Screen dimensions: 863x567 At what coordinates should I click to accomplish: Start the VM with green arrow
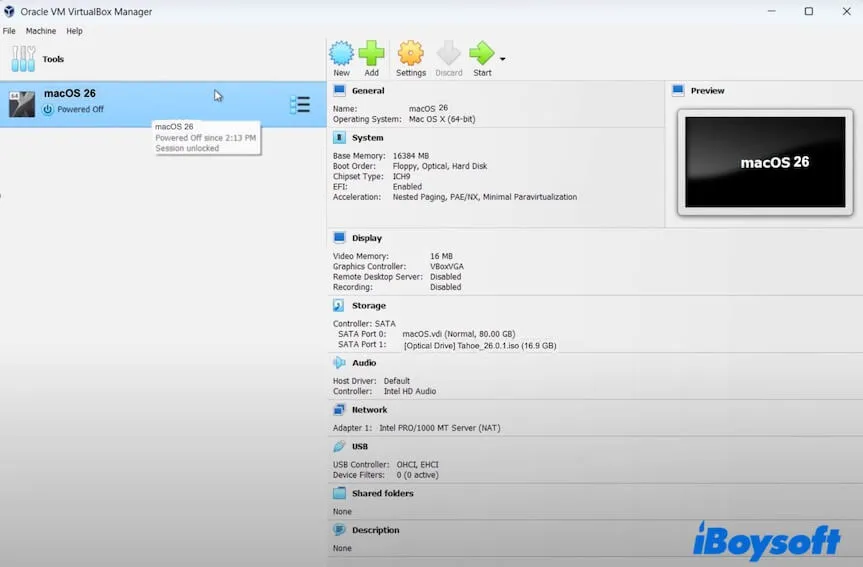click(482, 55)
